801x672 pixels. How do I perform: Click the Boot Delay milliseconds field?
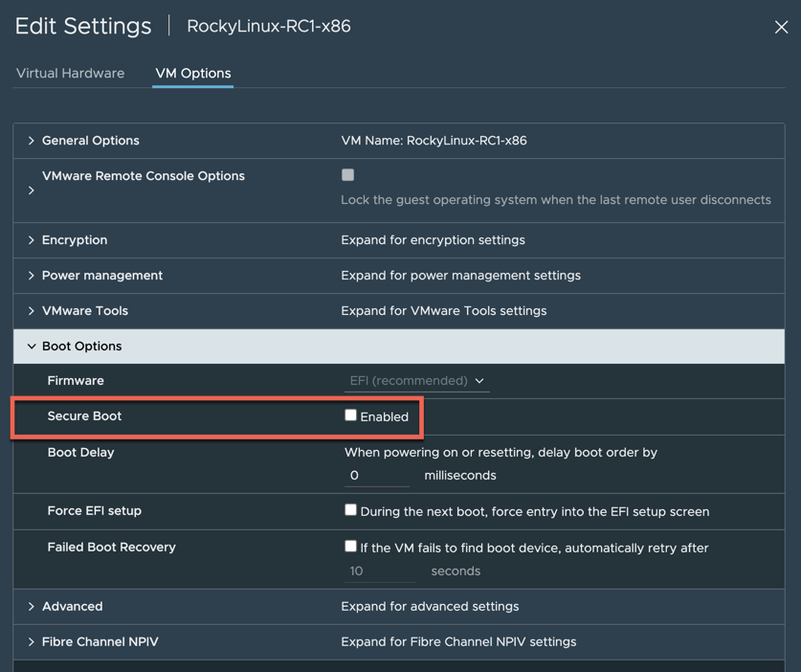pos(377,475)
